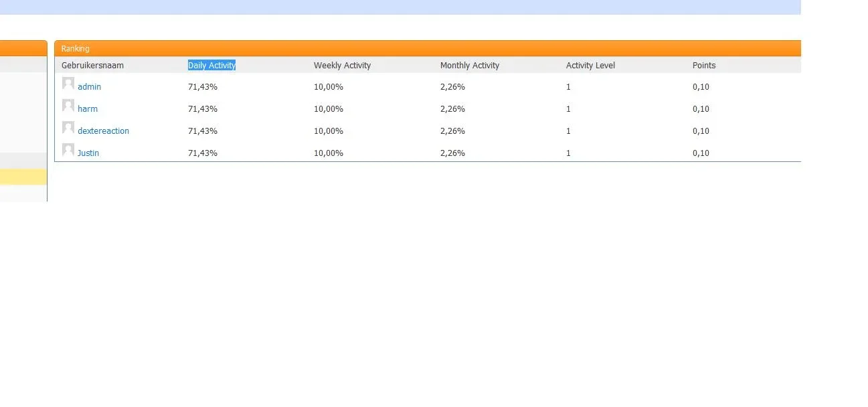Screen dimensions: 868x407
Task: Sort by Weekly Activity column header
Action: (342, 66)
